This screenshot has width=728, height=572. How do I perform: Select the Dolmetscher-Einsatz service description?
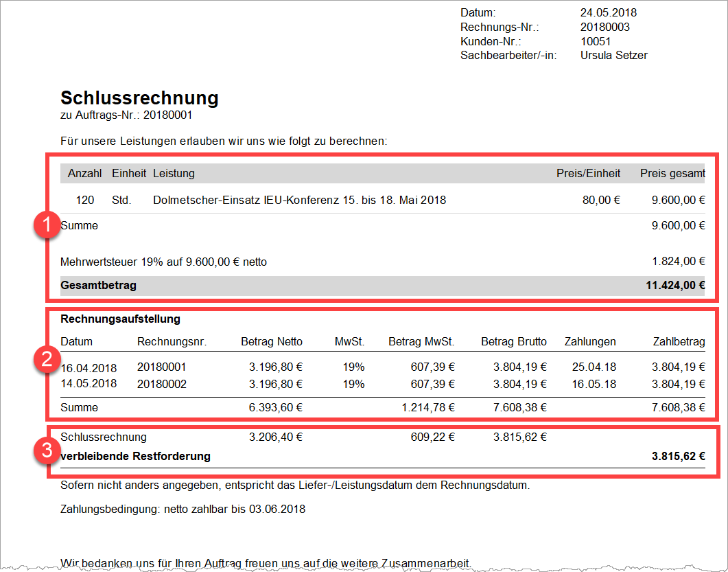(299, 201)
